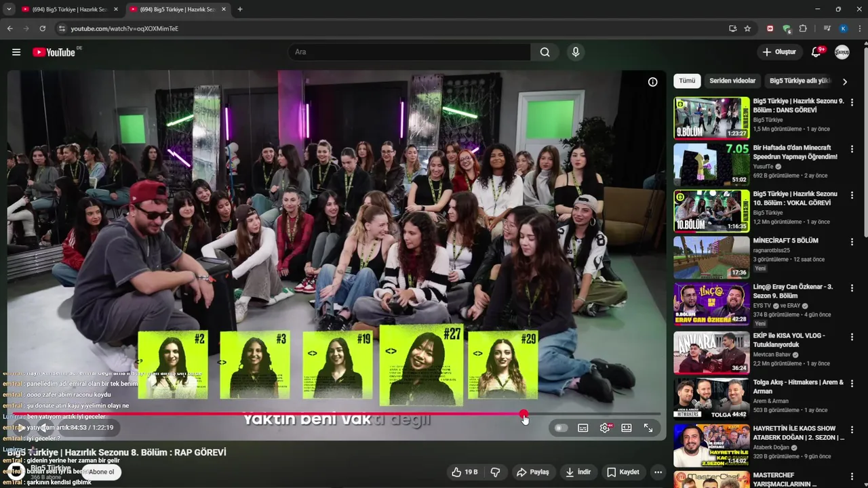Open options for the MİNECİRAFT 5 BÖLÜM video

pyautogui.click(x=852, y=242)
